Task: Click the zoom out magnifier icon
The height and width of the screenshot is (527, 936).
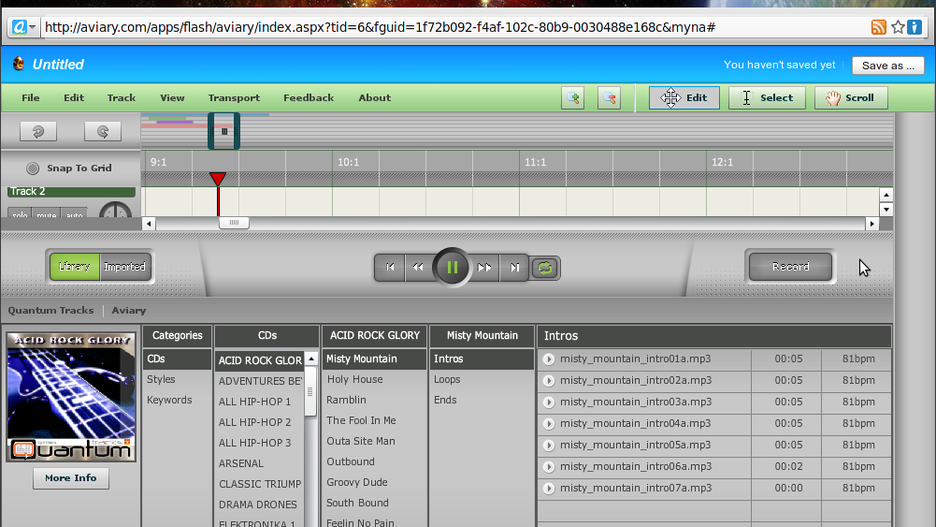Action: click(x=609, y=98)
